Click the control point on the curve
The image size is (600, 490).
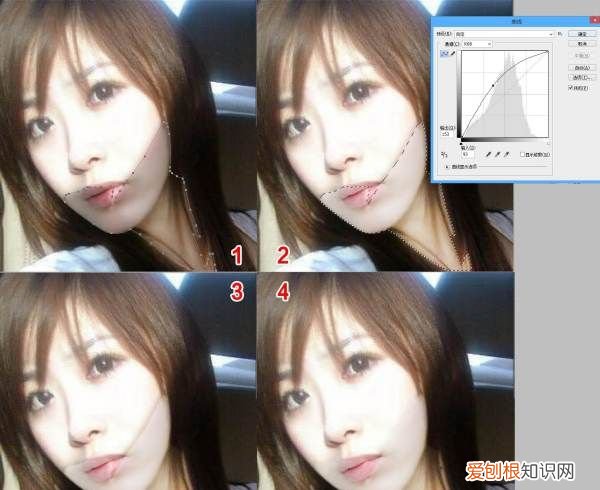click(x=493, y=87)
